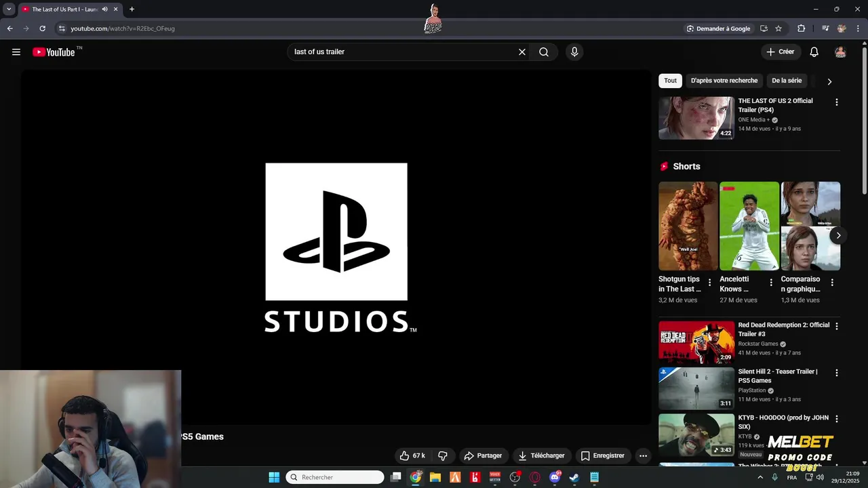Open options for Shotgun tips short
This screenshot has width=868, height=488.
710,283
